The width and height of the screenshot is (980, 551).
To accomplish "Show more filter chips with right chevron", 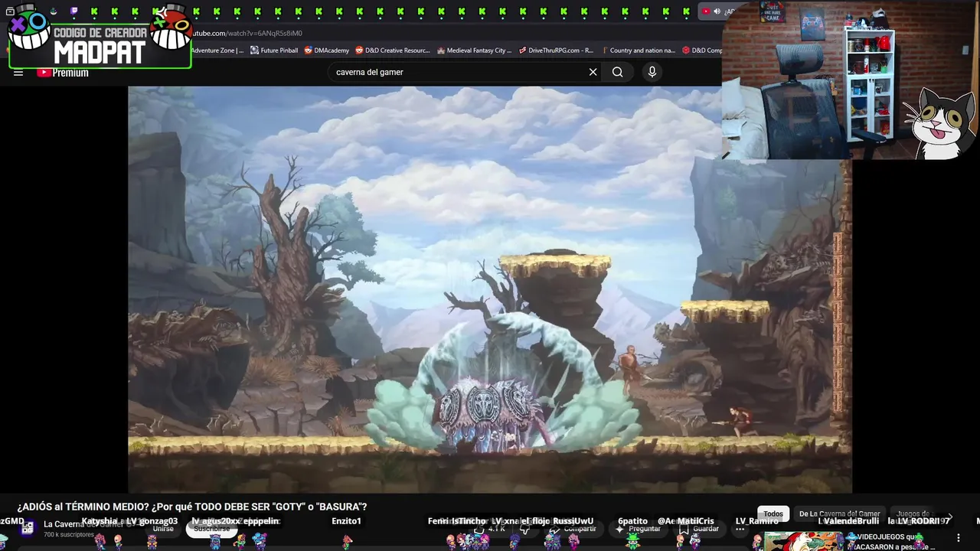I will 949,517.
